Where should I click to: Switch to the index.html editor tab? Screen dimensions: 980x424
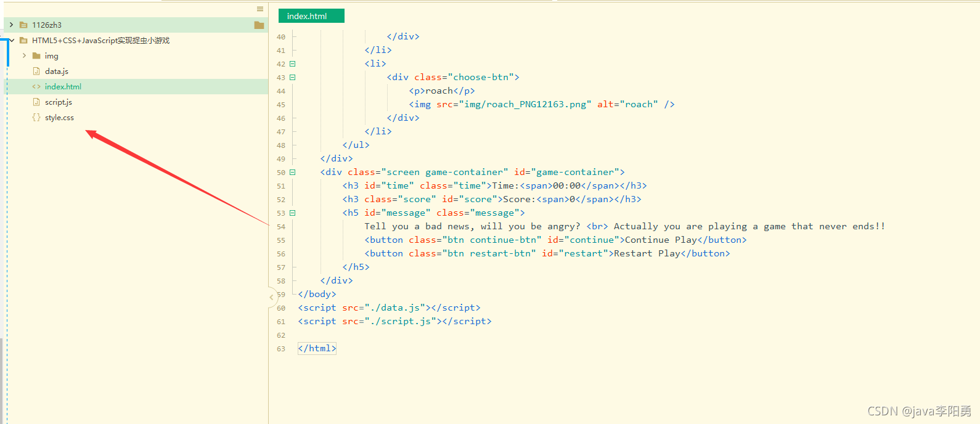311,16
